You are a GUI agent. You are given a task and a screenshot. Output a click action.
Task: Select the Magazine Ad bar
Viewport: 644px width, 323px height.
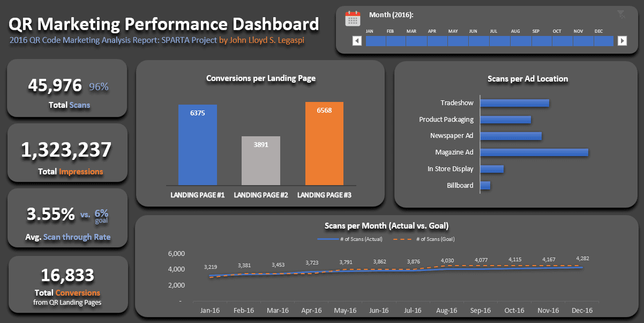534,152
